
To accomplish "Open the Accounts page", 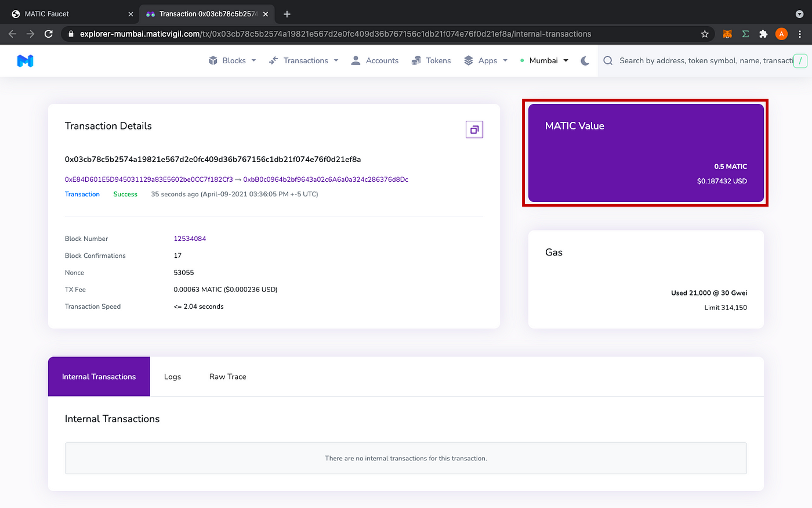I will pyautogui.click(x=375, y=60).
